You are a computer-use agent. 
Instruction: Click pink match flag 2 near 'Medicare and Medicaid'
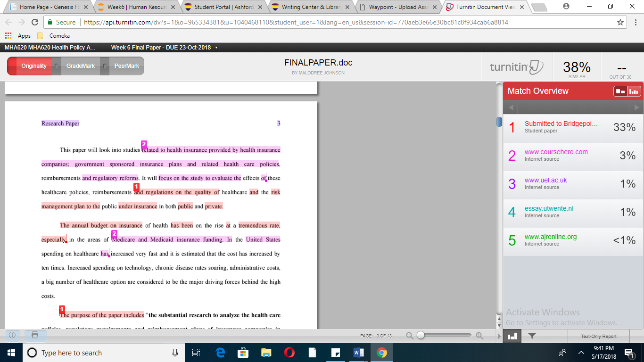[114, 234]
